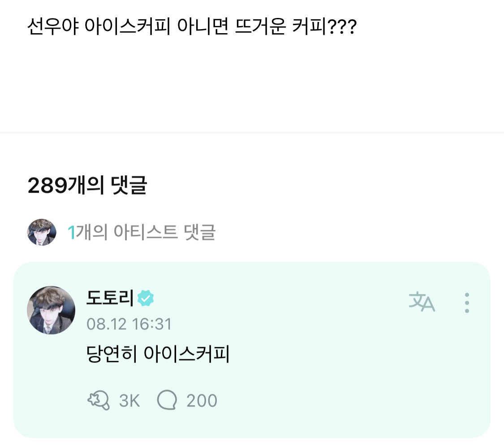Open the 도토리 username profile link
Screen dimensions: 504x446
(x=110, y=298)
